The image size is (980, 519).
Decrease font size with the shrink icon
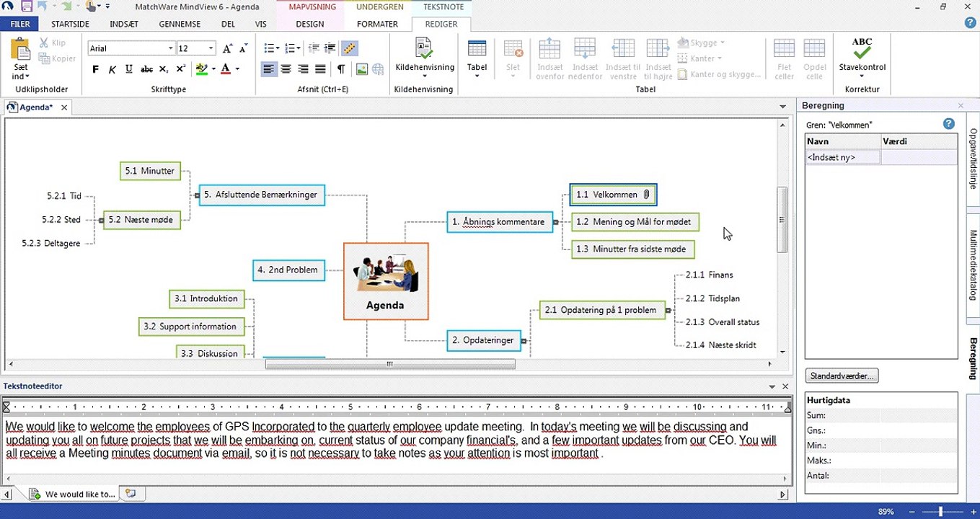pos(244,48)
